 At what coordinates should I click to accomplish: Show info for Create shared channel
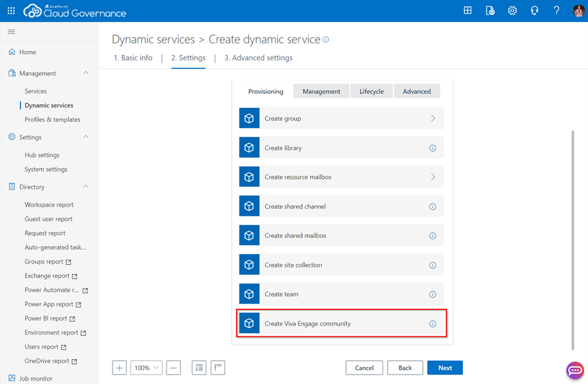[x=433, y=206]
